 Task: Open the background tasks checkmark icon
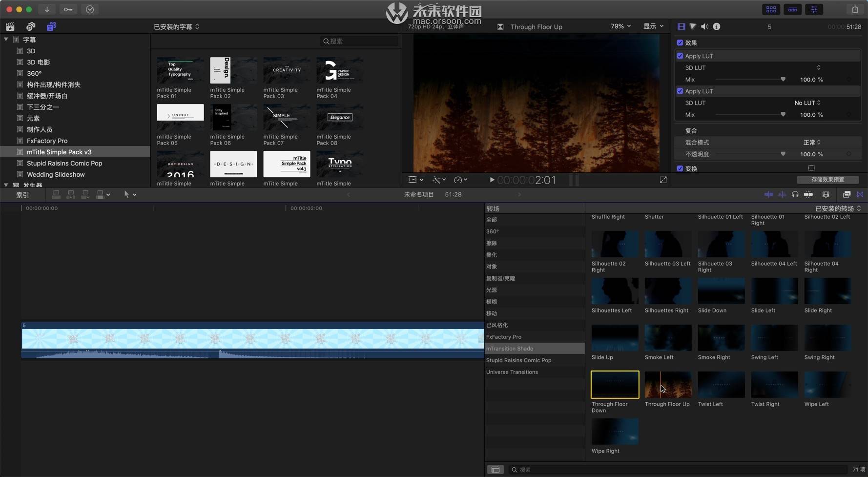pos(90,9)
